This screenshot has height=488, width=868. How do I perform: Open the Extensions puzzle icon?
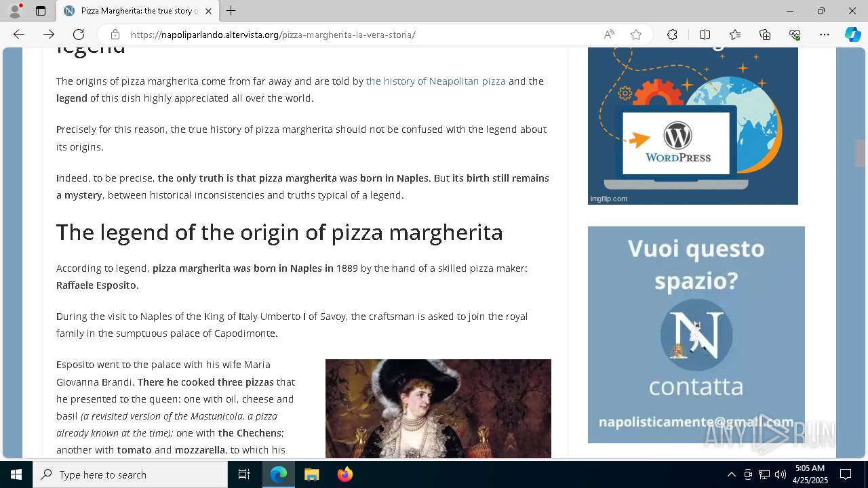672,35
